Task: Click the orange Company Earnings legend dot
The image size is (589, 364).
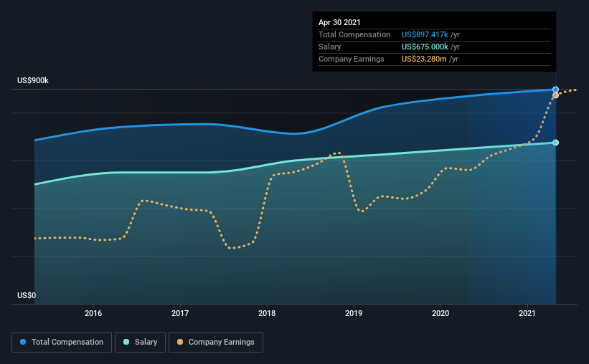Action: pos(180,342)
